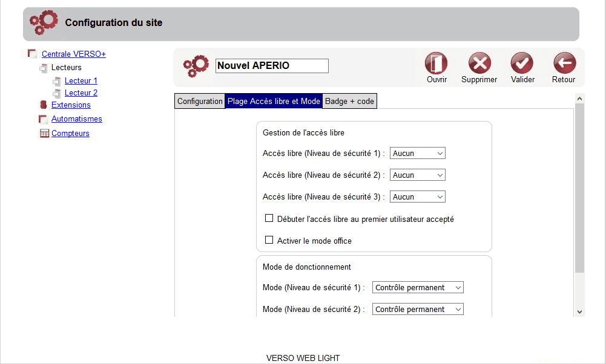Image resolution: width=606 pixels, height=364 pixels.
Task: Click the gears icon in Configuration du site header
Action: pyautogui.click(x=44, y=22)
